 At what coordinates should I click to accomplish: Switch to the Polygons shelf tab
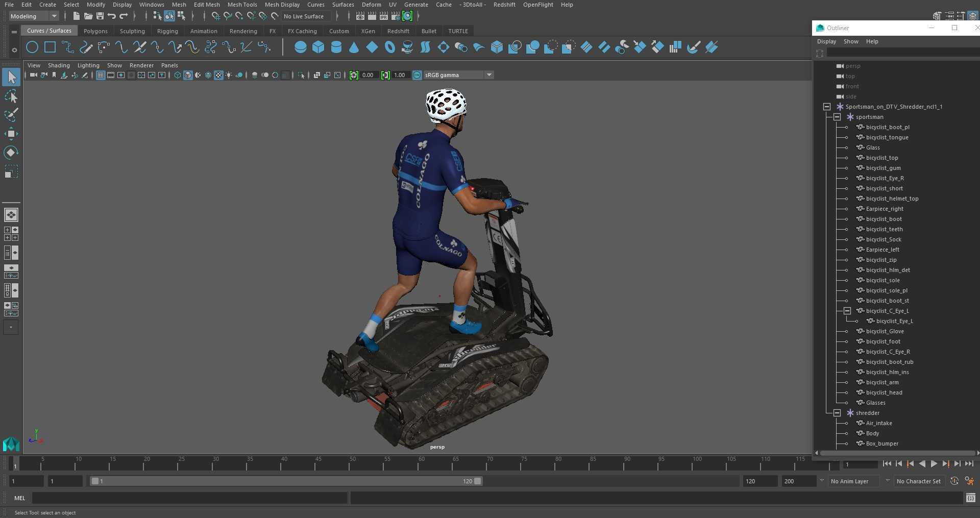tap(95, 31)
